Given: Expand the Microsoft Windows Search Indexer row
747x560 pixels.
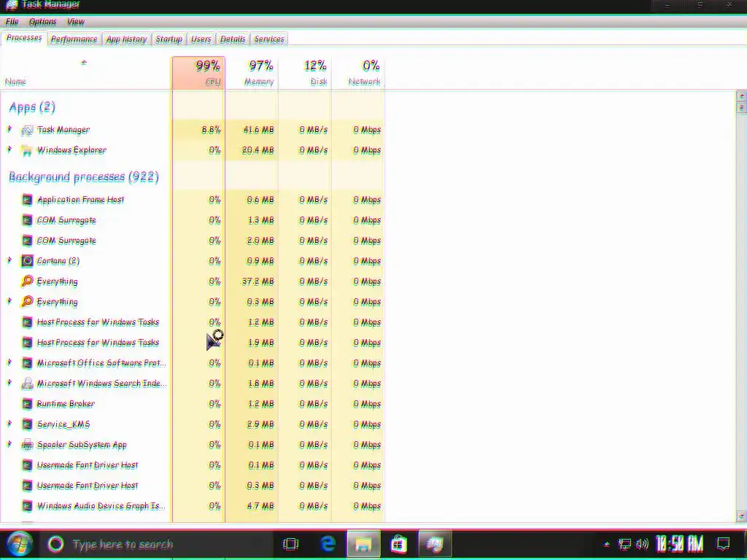Looking at the screenshot, I should tap(9, 383).
